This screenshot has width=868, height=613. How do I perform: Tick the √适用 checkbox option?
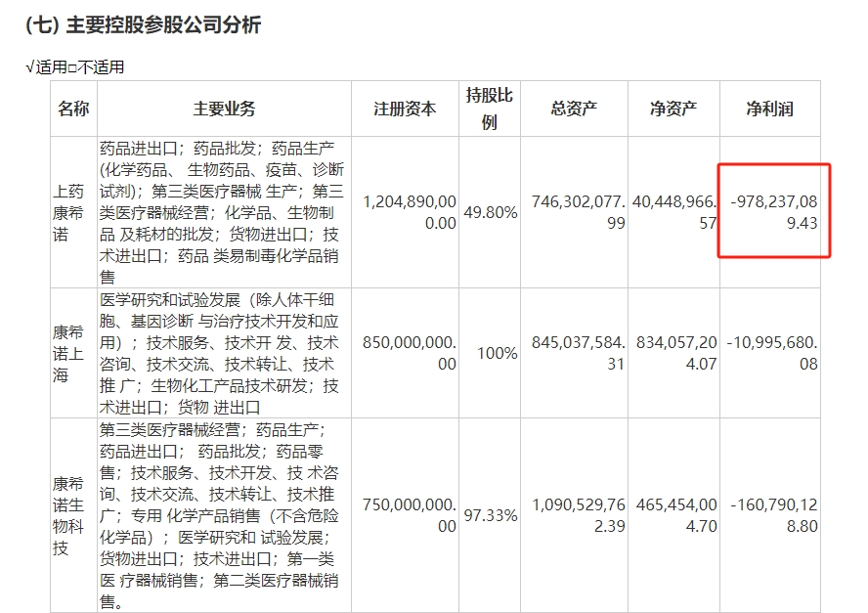tap(46, 67)
